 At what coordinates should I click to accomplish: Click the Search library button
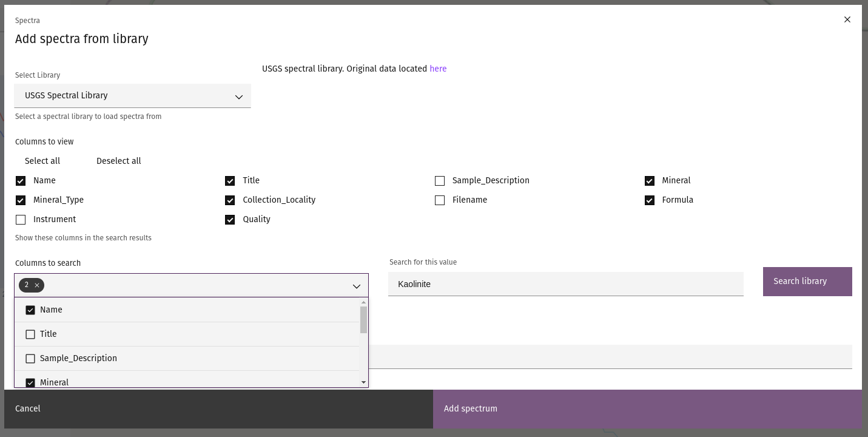point(807,282)
